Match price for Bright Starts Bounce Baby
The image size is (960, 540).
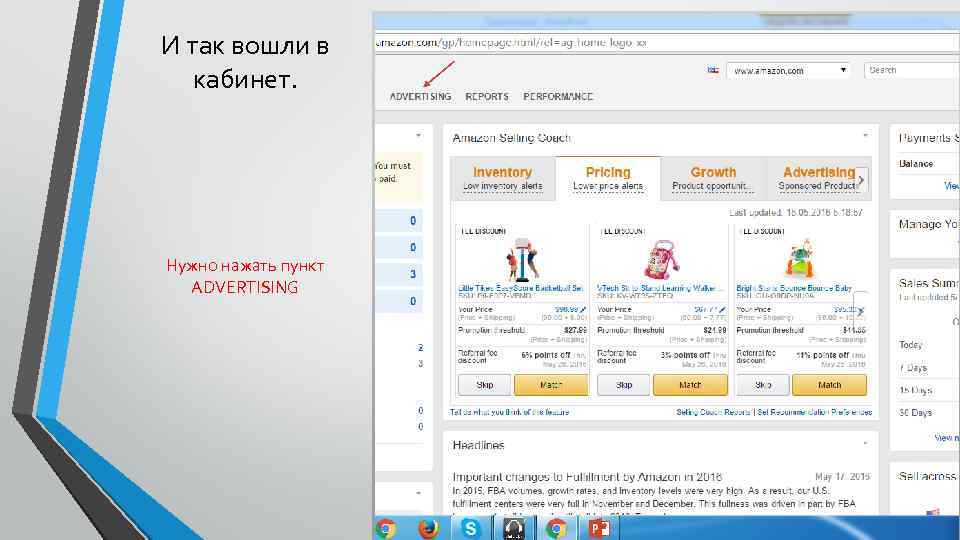click(x=830, y=385)
